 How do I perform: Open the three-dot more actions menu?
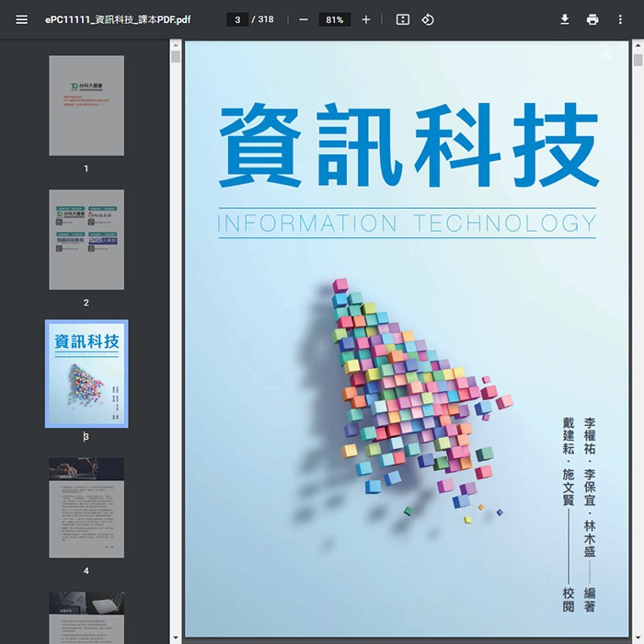click(620, 19)
